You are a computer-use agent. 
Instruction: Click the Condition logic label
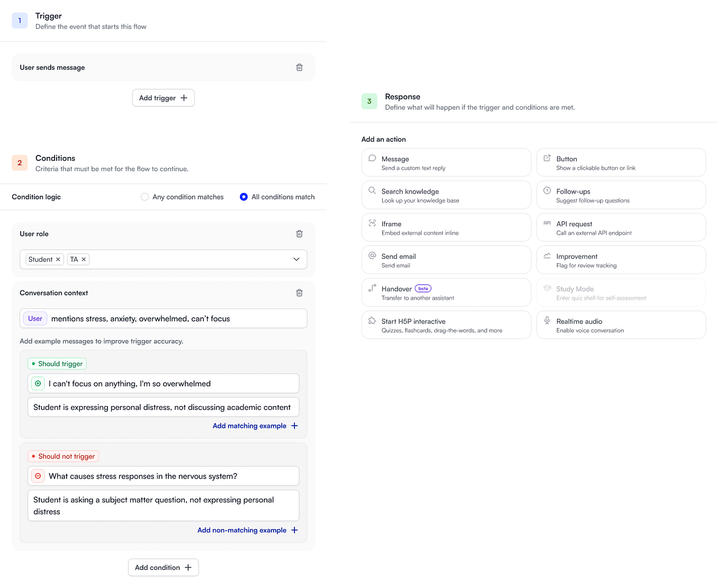tap(37, 197)
